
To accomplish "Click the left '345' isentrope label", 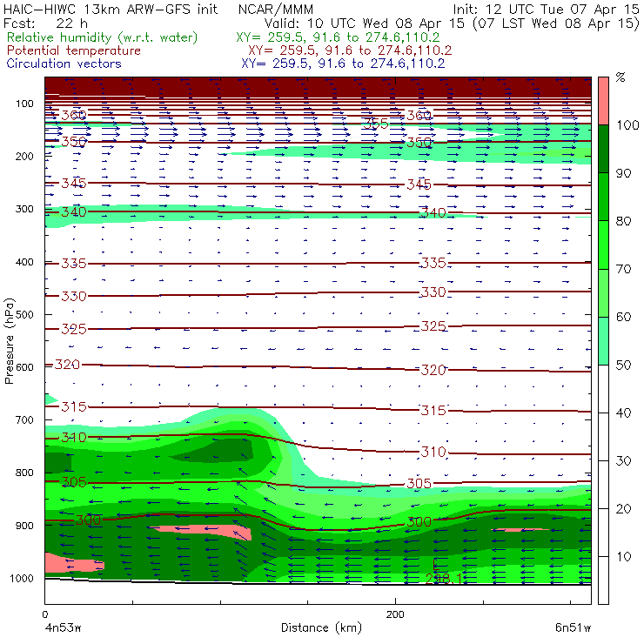I will click(74, 183).
